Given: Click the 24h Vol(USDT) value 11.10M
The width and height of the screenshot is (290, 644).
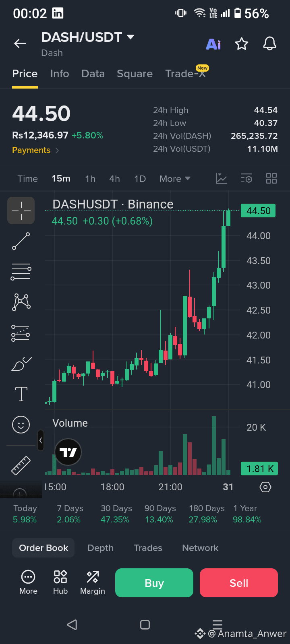Looking at the screenshot, I should point(263,149).
